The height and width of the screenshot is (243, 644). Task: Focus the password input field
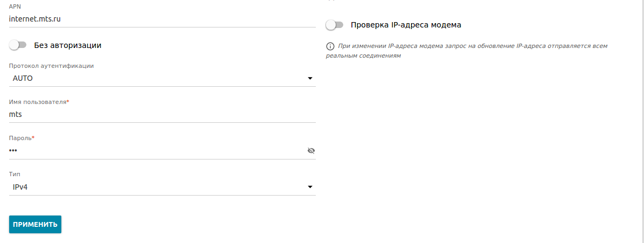(156, 150)
